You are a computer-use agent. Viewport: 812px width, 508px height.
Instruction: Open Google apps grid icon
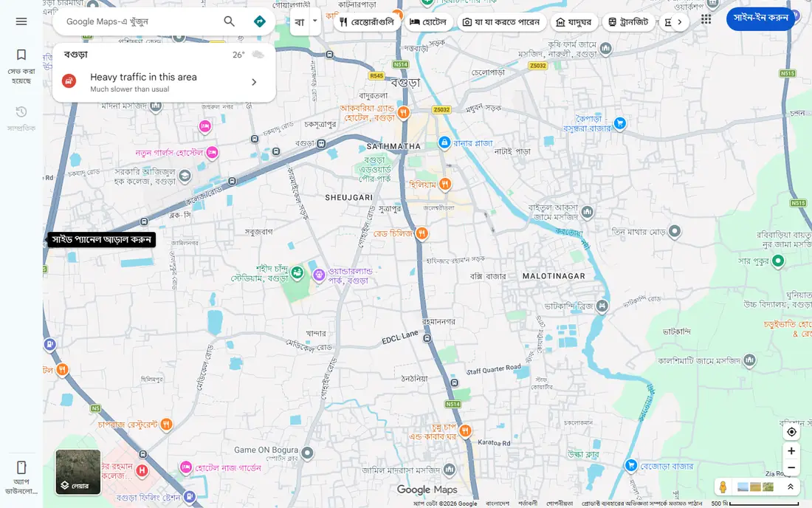(x=706, y=19)
